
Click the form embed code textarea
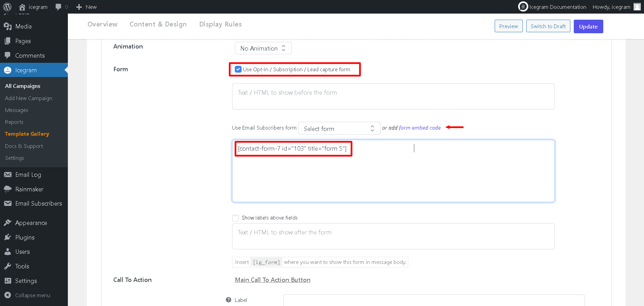coord(393,171)
